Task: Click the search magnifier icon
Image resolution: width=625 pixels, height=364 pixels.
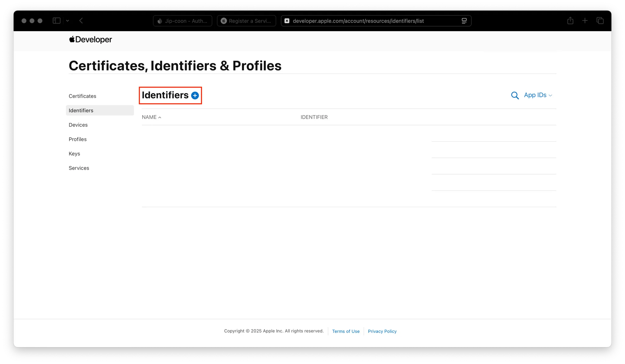Action: click(x=515, y=96)
